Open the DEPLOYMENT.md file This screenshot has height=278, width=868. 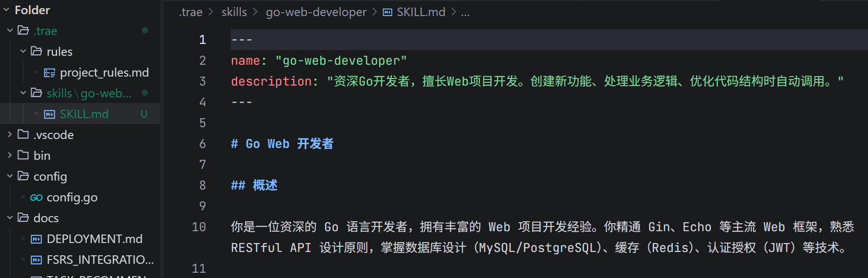(94, 239)
